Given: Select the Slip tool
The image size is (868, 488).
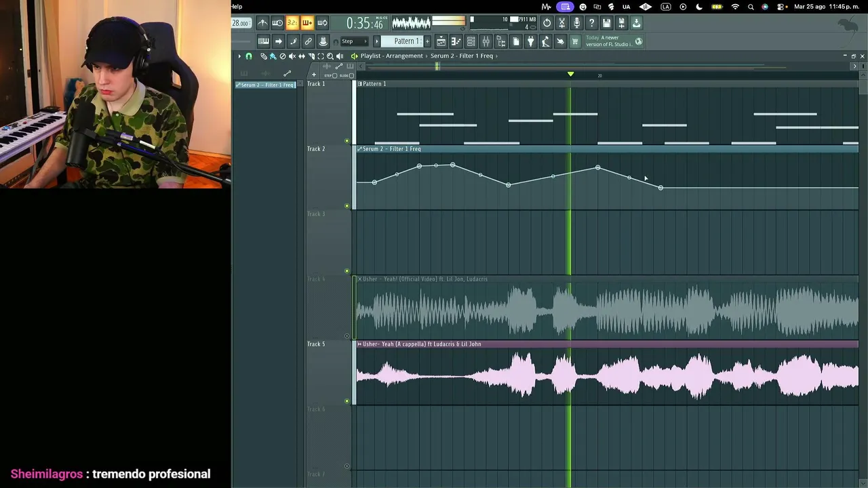Looking at the screenshot, I should pos(302,56).
